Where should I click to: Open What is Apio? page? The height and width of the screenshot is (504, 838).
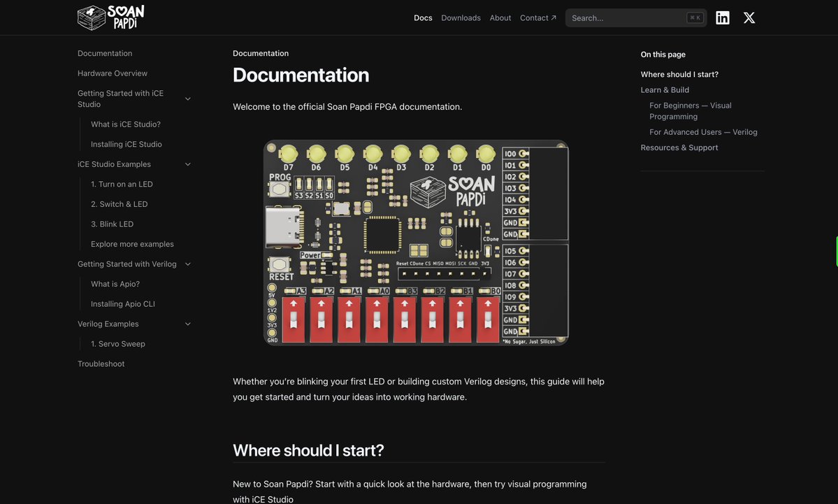115,284
